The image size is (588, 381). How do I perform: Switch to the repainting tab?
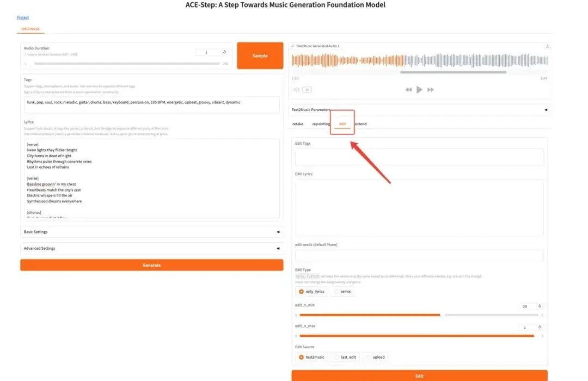(321, 124)
